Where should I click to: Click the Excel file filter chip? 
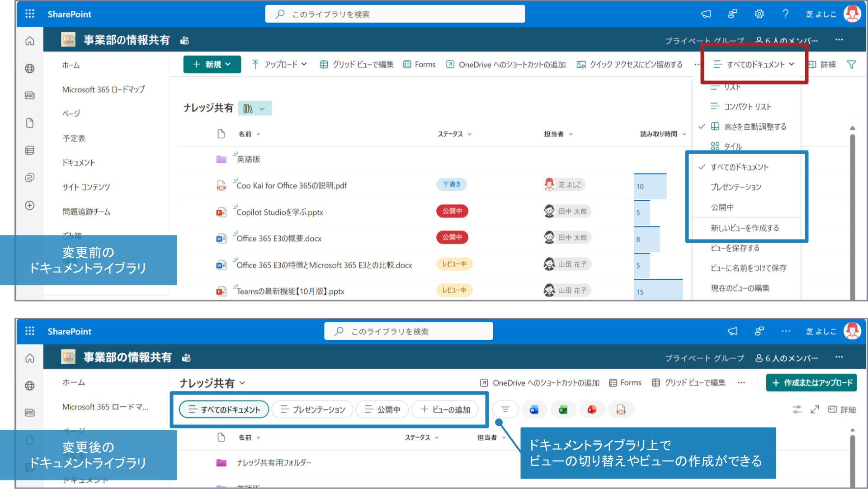coord(563,409)
